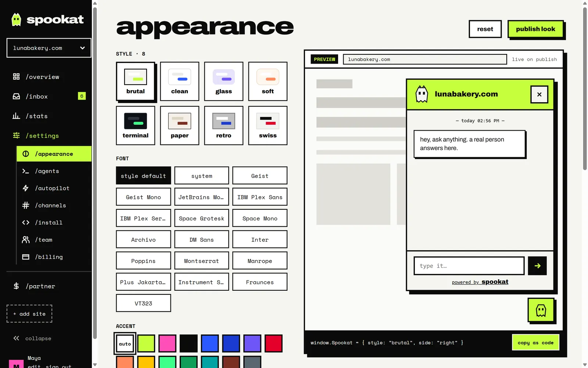Click the reset button
The height and width of the screenshot is (368, 588).
pyautogui.click(x=485, y=29)
